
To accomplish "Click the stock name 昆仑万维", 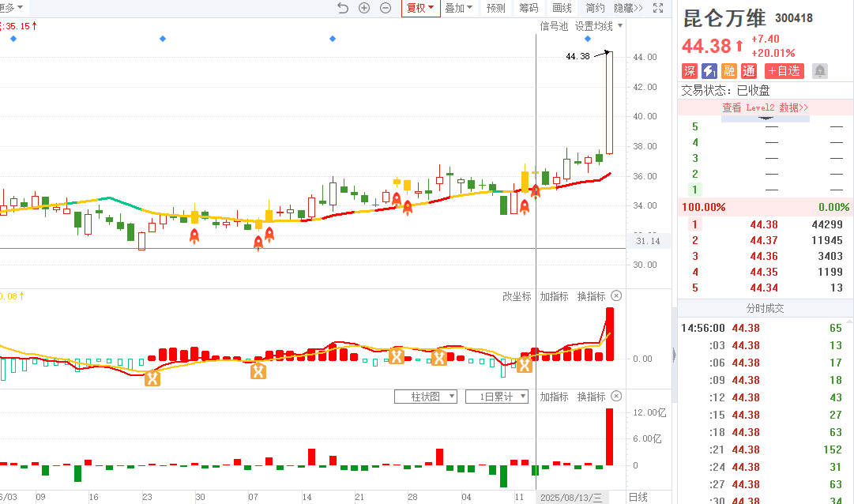I will pyautogui.click(x=725, y=18).
